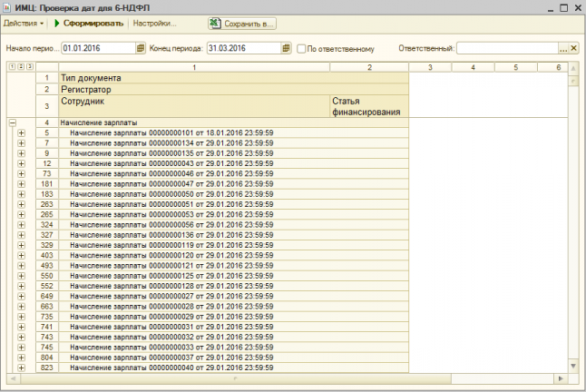The image size is (586, 392).
Task: Collapse the Начисление зарплаты group in row 4
Action: 12,122
